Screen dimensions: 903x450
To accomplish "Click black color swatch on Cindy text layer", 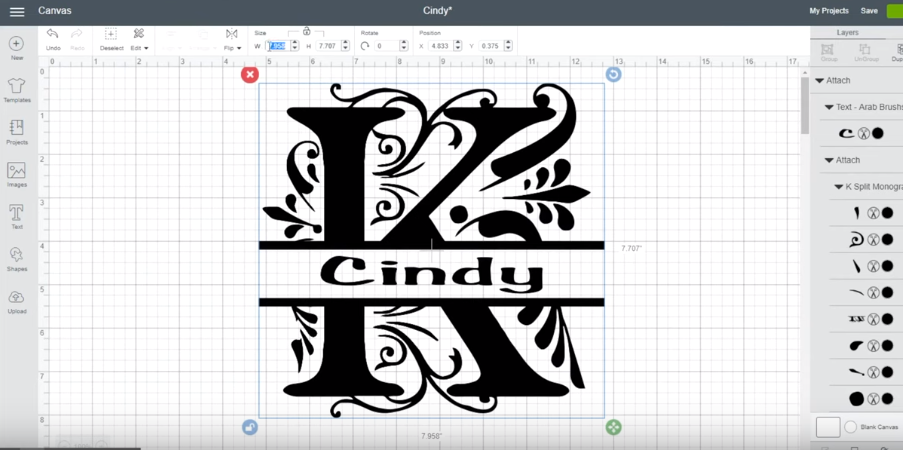I will tap(878, 134).
